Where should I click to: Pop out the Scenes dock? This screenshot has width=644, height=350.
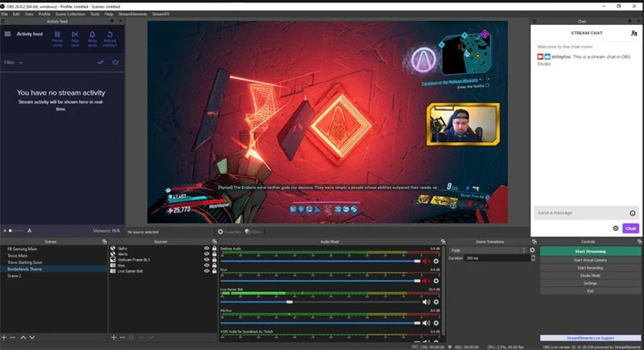point(105,241)
